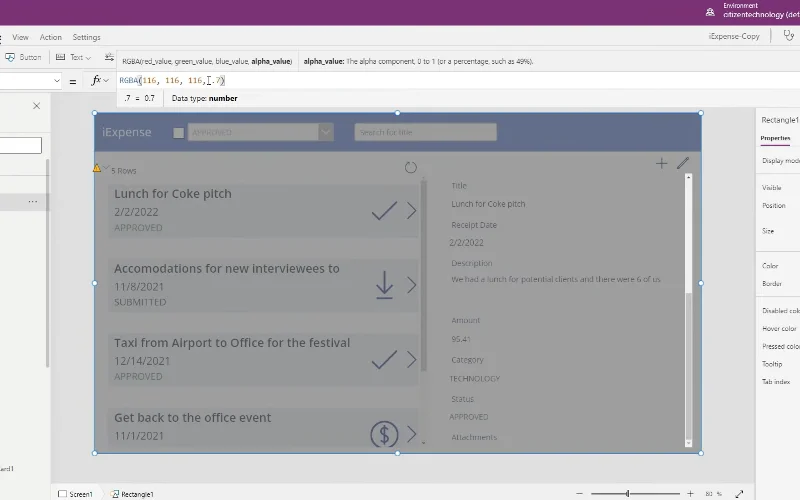The width and height of the screenshot is (800, 500).
Task: Expand the APPROVED status dropdown
Action: pyautogui.click(x=326, y=132)
